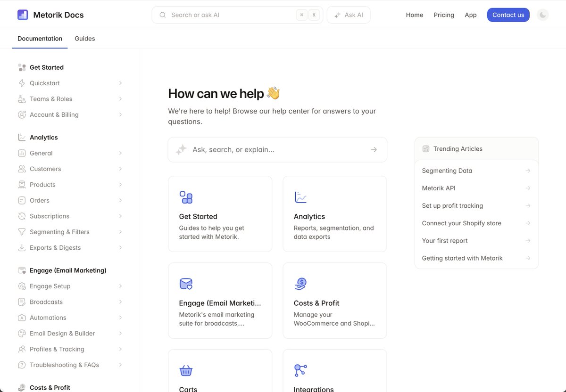Open Connect your Shopify store article
Image resolution: width=566 pixels, height=392 pixels.
click(476, 223)
